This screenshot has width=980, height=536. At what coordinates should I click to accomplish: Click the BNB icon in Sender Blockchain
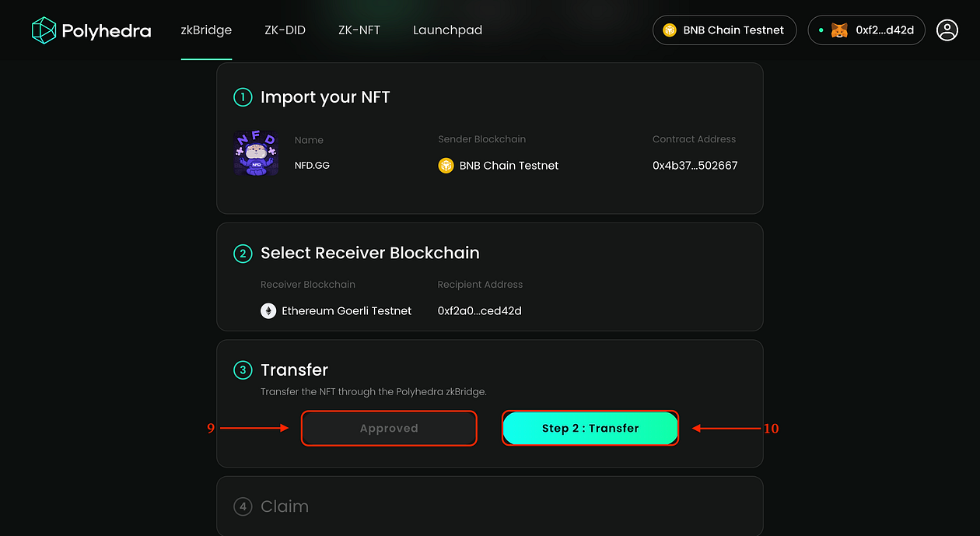pyautogui.click(x=446, y=165)
